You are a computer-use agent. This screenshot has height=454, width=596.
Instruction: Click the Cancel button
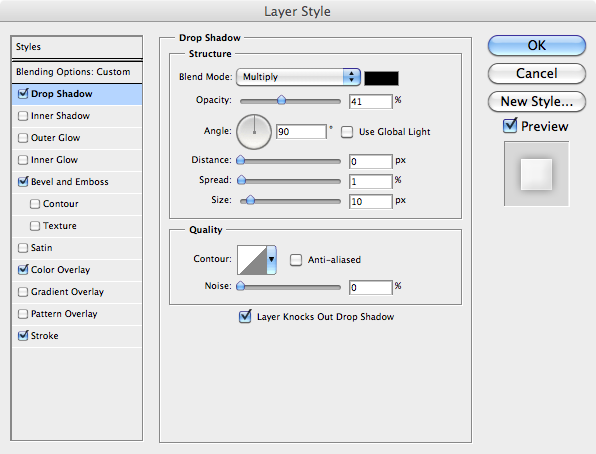536,73
